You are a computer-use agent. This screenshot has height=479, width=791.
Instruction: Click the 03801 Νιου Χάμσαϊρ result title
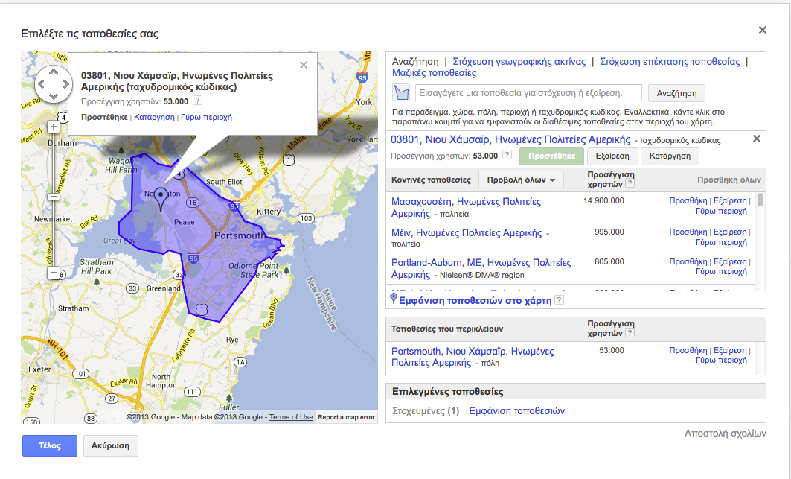click(511, 140)
